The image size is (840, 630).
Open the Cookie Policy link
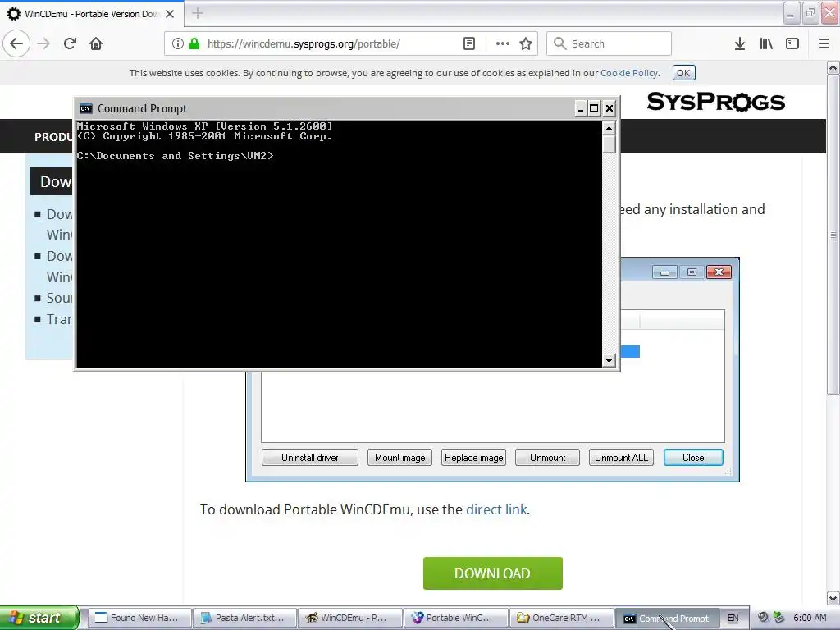click(629, 73)
